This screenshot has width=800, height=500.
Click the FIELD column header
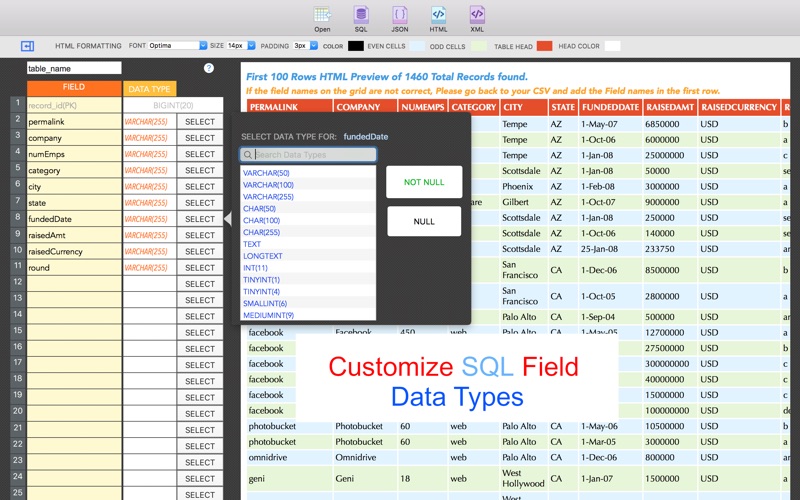(x=74, y=88)
